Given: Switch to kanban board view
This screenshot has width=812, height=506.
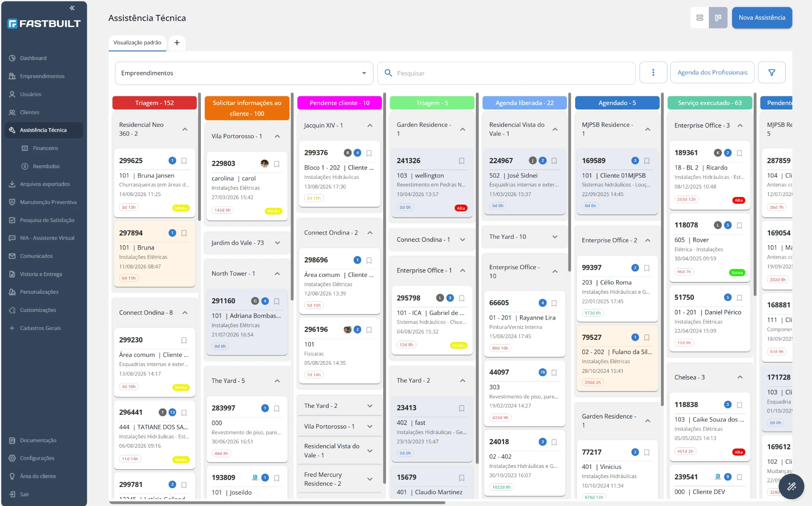Looking at the screenshot, I should tap(718, 18).
